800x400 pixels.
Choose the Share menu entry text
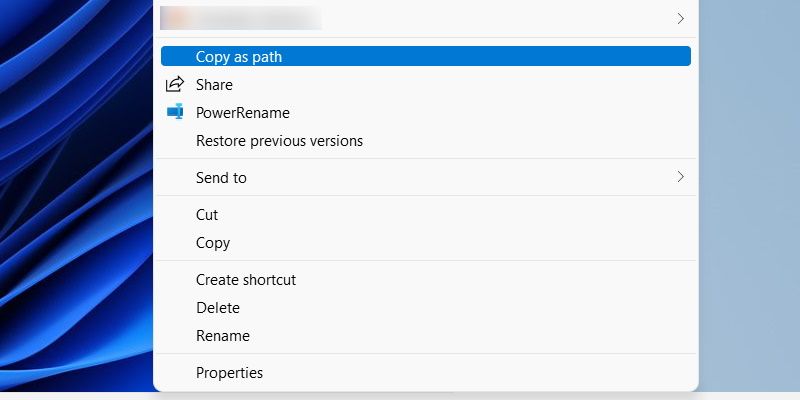click(x=214, y=85)
